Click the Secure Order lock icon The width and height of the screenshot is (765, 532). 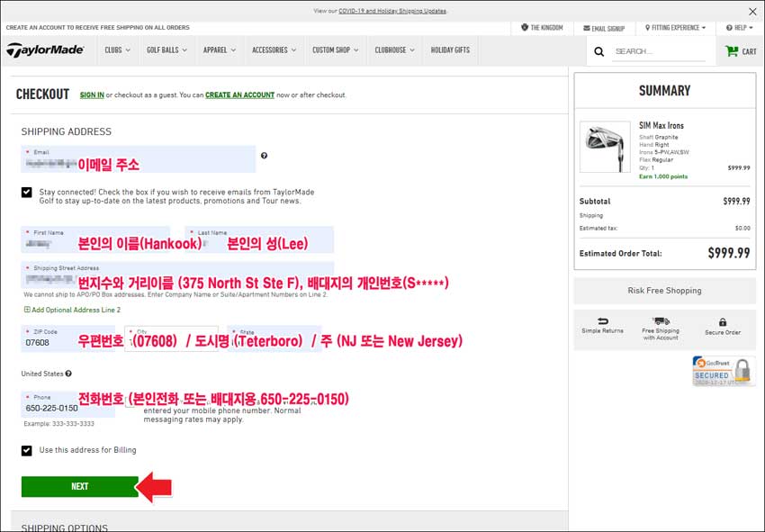coord(723,322)
